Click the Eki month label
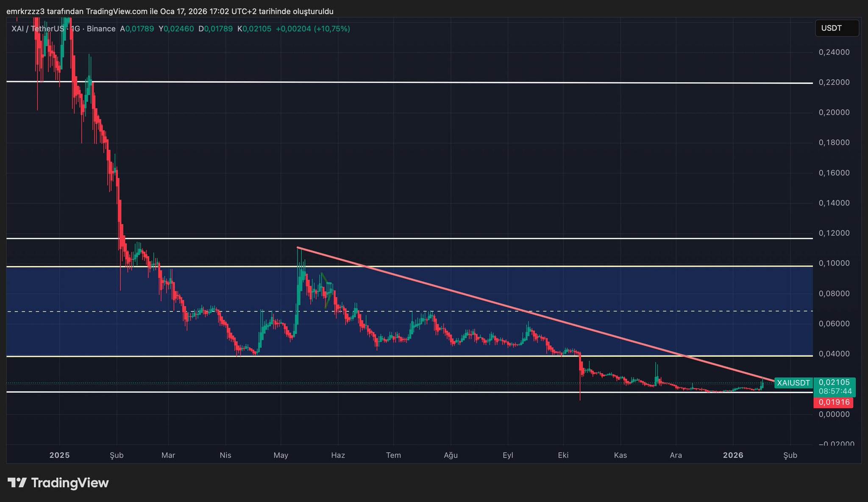The width and height of the screenshot is (868, 502). [x=563, y=455]
